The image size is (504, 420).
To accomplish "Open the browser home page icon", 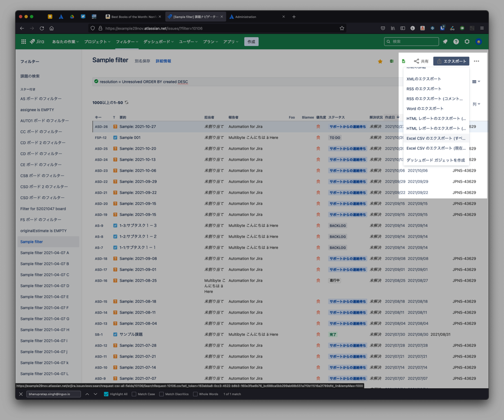I will tap(51, 28).
